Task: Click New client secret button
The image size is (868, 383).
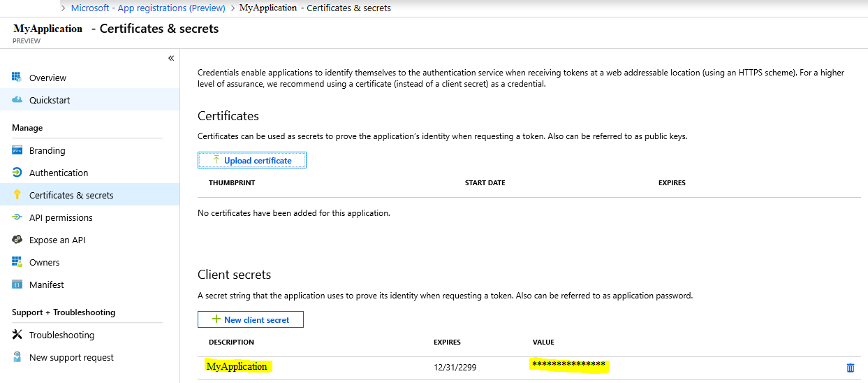Action: coord(251,319)
